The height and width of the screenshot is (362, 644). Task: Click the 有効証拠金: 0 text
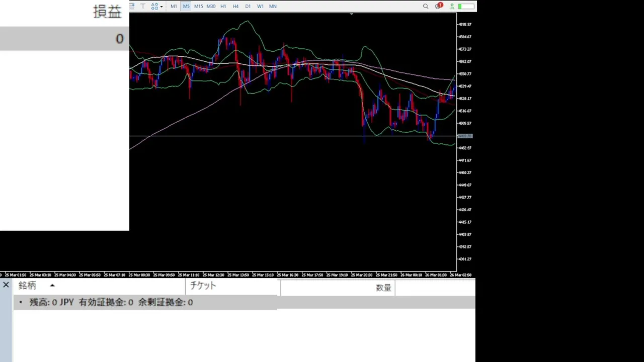click(106, 302)
